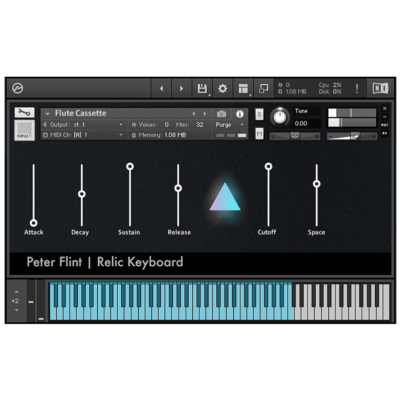This screenshot has height=400, width=400.
Task: Open the MIDI Ch [A] 1 dropdown
Action: [x=83, y=135]
